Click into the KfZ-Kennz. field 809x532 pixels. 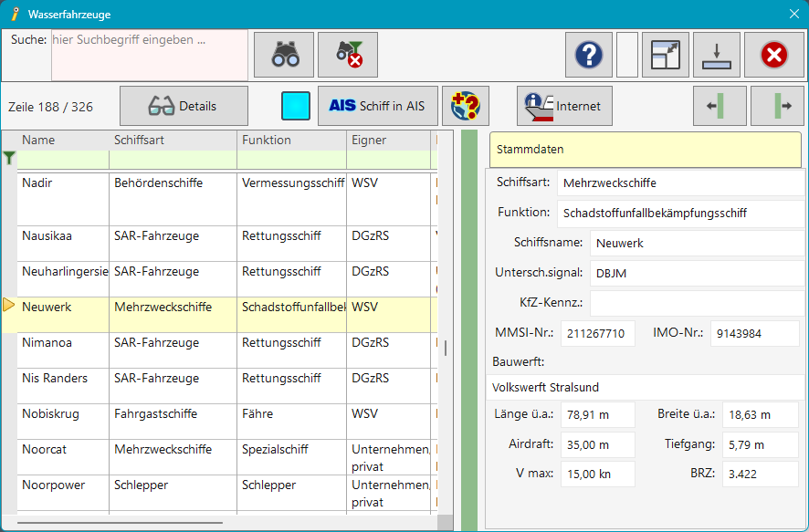click(x=697, y=302)
